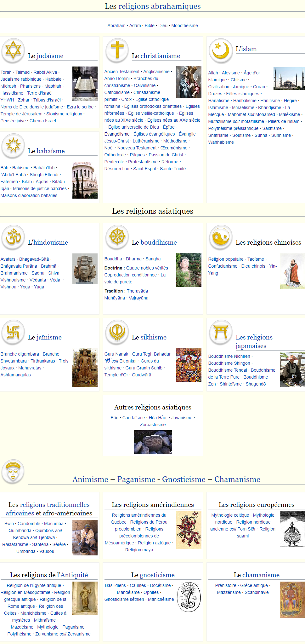Open the Torah scroll photo thumbnail
This screenshot has height=644, width=305.
tap(85, 84)
